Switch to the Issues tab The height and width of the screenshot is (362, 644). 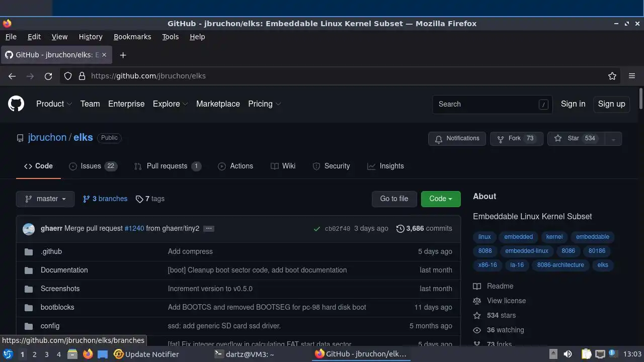point(93,166)
